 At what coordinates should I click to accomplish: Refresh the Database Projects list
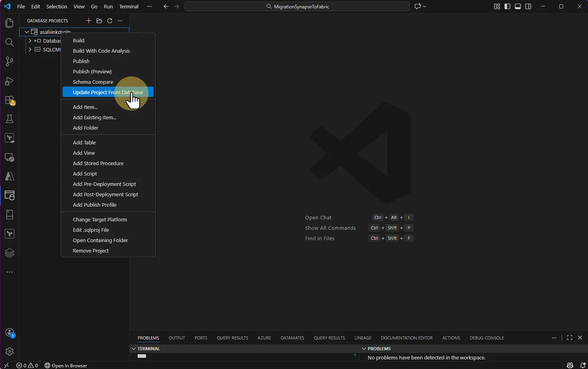point(110,21)
